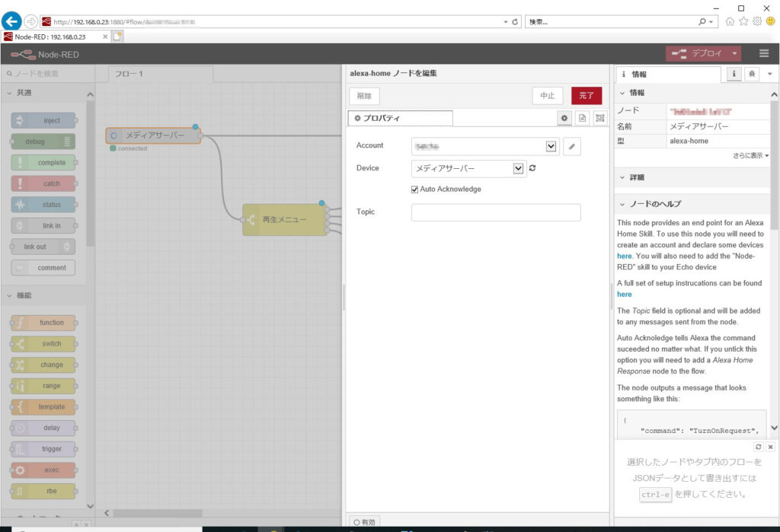Viewport: 780px width, 532px height.
Task: Click the 中止 cancel button
Action: click(547, 96)
